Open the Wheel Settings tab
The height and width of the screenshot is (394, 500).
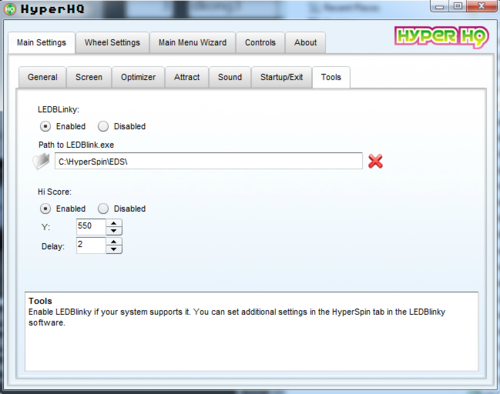[x=112, y=43]
